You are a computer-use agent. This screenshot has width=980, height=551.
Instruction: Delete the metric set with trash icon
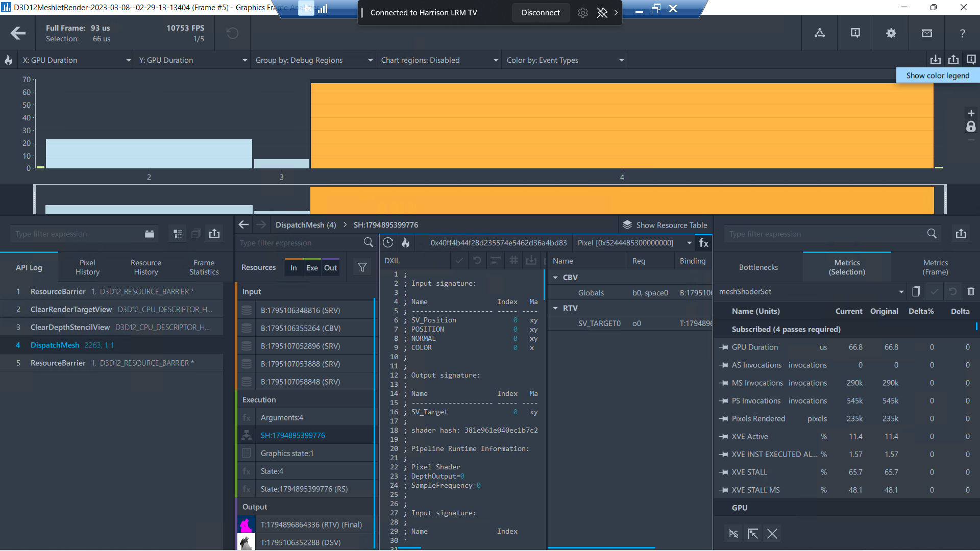point(971,291)
